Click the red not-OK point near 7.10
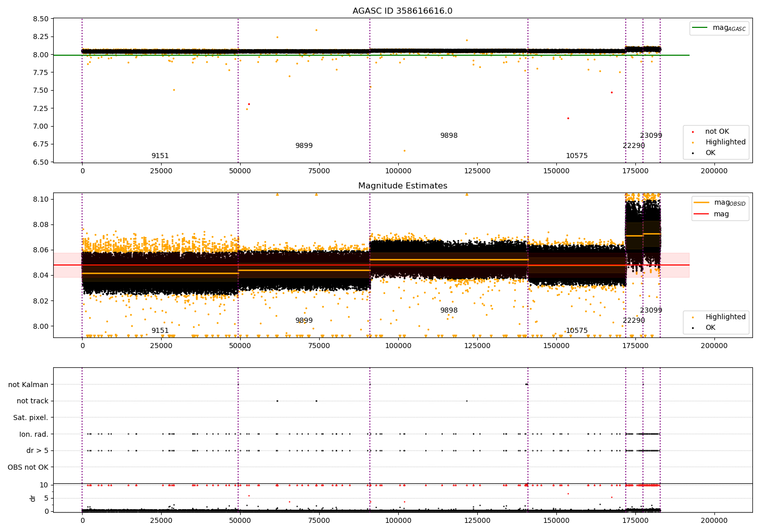Viewport: 760px width, 532px height. (x=568, y=118)
